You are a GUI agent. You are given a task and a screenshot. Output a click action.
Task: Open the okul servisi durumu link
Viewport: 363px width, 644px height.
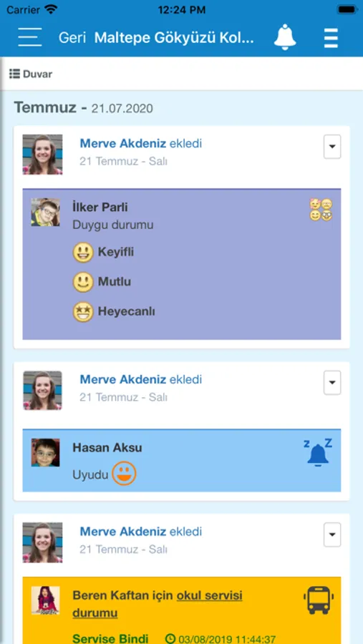(x=158, y=604)
